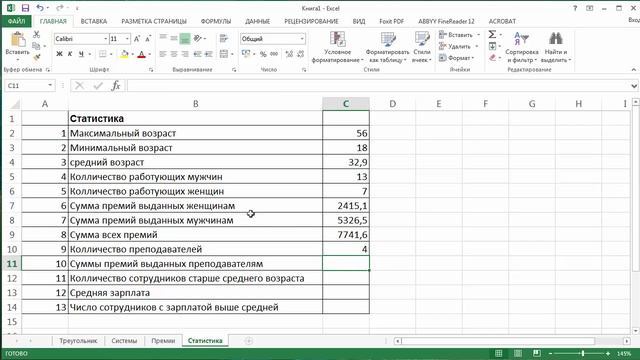This screenshot has width=640, height=360.
Task: Click the Clear eraser icon
Action: (492, 58)
